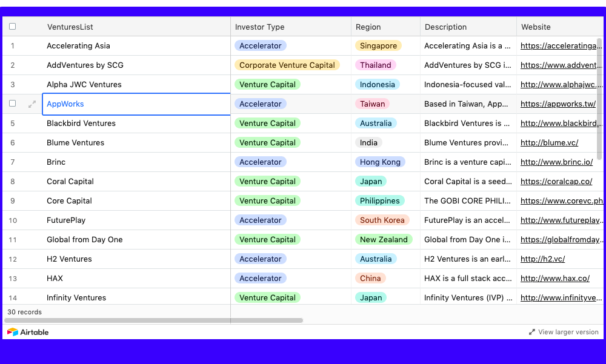606x364 pixels.
Task: Open the infinityve website link
Action: click(x=561, y=297)
